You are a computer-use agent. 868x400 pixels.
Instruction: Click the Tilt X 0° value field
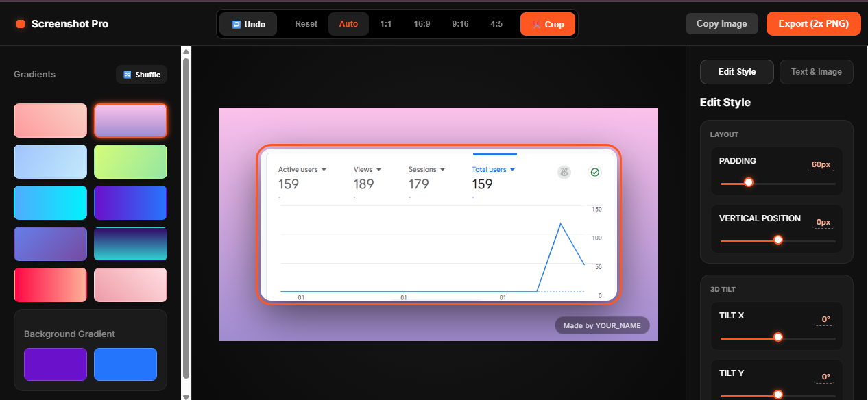pyautogui.click(x=825, y=319)
